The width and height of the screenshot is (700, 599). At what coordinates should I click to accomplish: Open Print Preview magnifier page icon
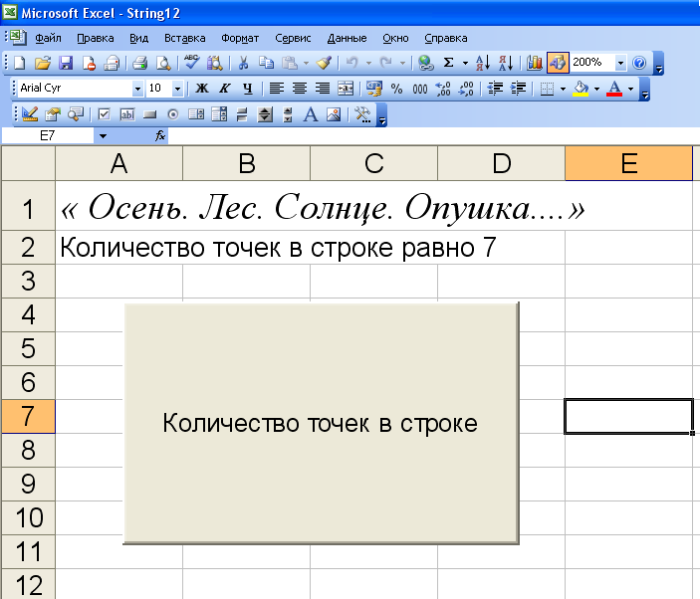click(x=163, y=63)
